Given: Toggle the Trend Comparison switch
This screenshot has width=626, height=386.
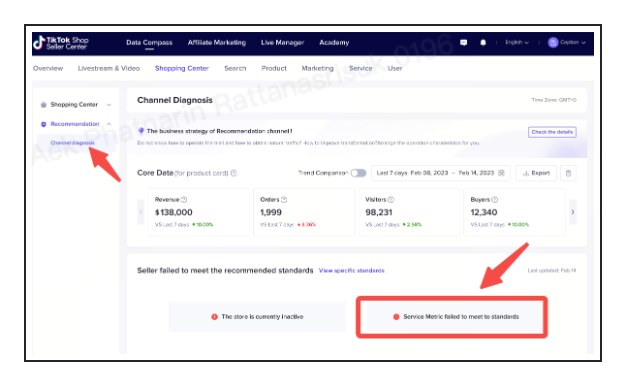Looking at the screenshot, I should (359, 173).
